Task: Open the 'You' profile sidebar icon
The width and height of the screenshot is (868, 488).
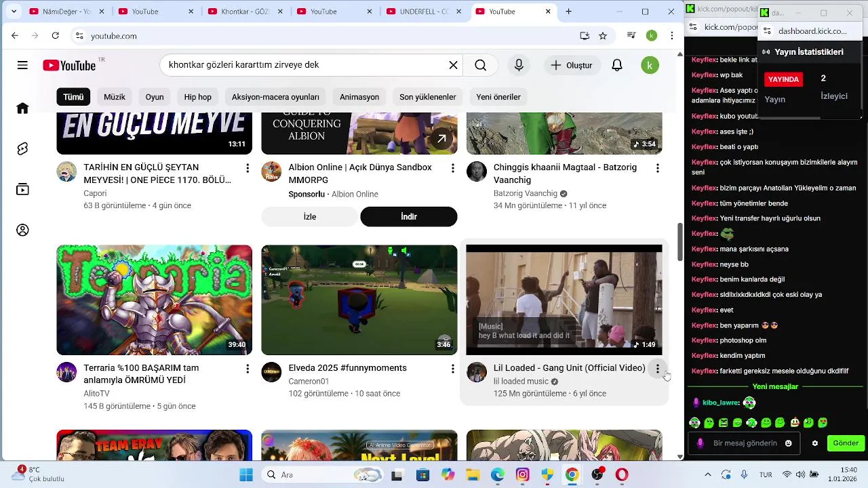Action: click(22, 230)
